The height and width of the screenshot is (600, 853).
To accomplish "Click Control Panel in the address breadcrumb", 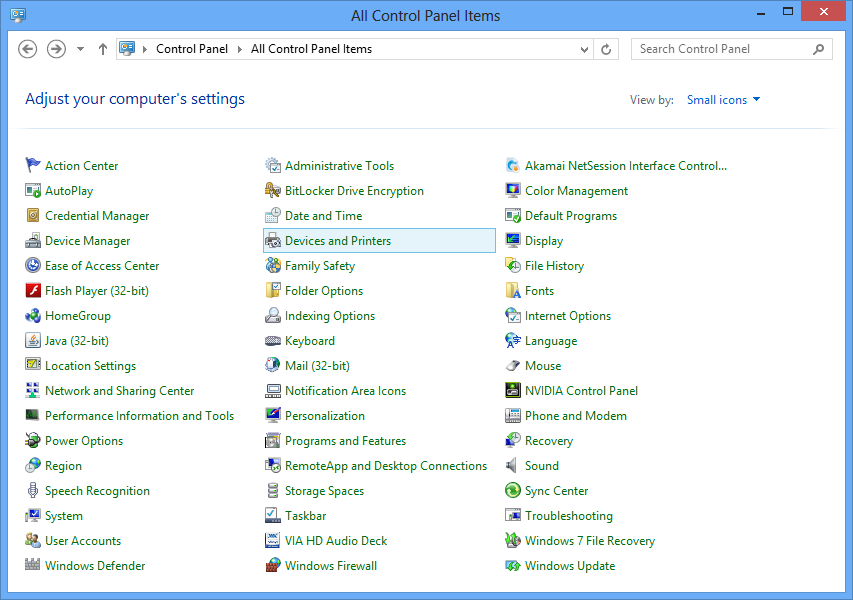I will click(x=192, y=49).
